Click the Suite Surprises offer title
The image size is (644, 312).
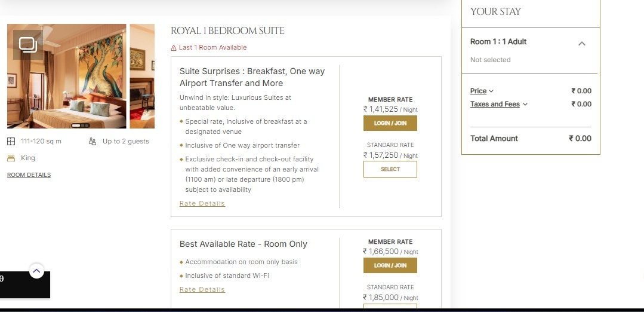tap(252, 77)
